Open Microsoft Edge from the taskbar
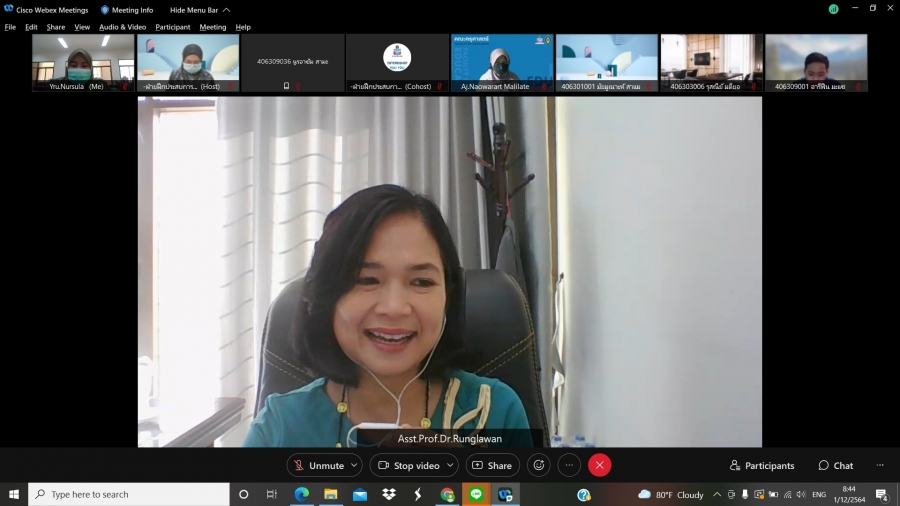900x506 pixels. point(301,494)
